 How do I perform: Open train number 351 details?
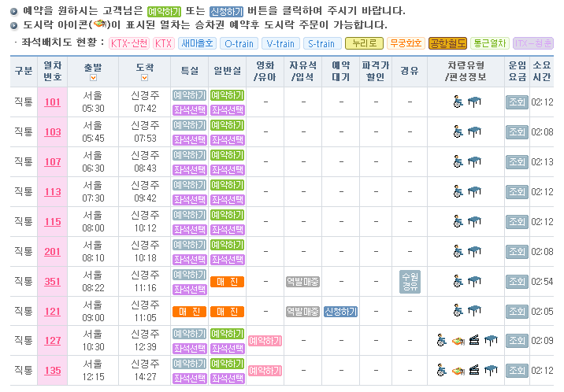(x=52, y=282)
